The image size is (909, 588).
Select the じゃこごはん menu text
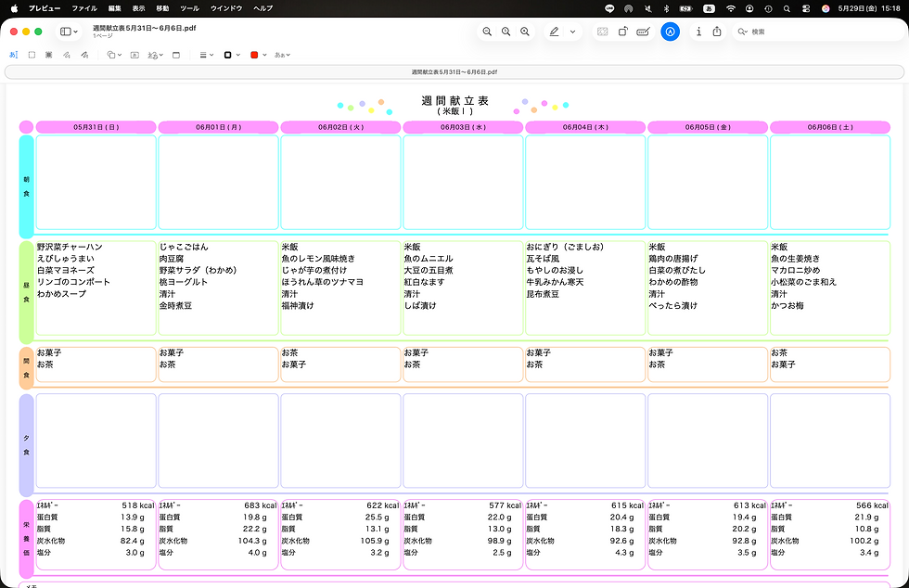(184, 247)
